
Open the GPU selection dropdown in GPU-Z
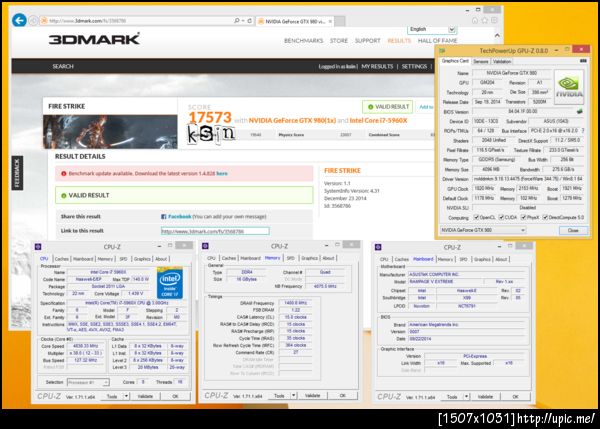point(483,230)
